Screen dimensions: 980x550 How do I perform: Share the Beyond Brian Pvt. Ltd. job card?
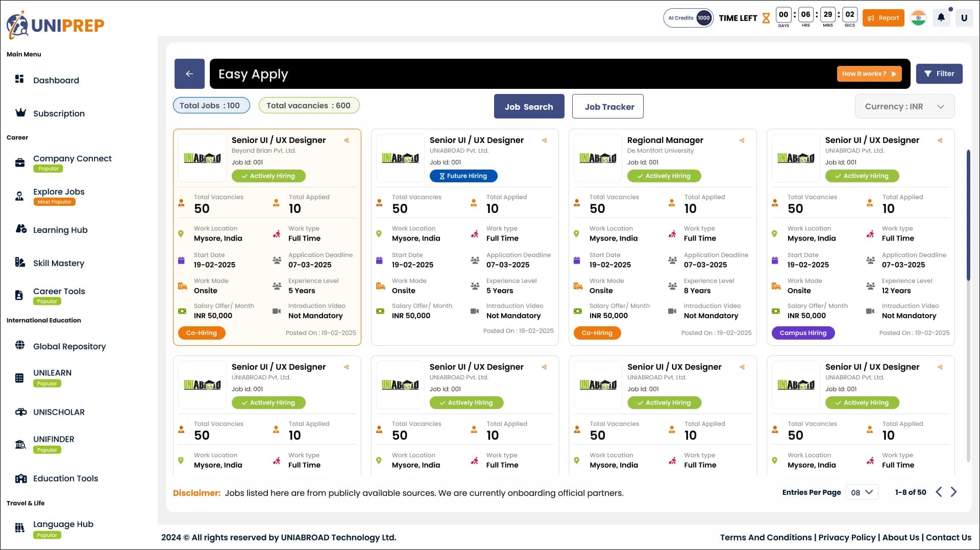pos(347,140)
